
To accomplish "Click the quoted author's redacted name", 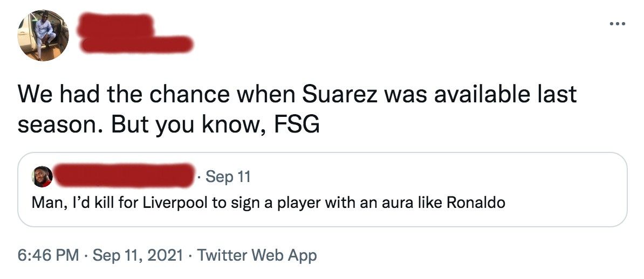I will 125,175.
